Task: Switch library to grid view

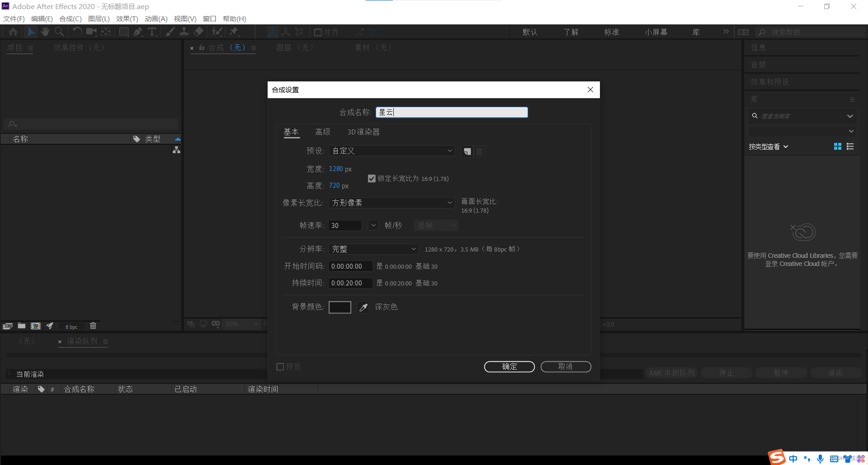Action: (838, 147)
